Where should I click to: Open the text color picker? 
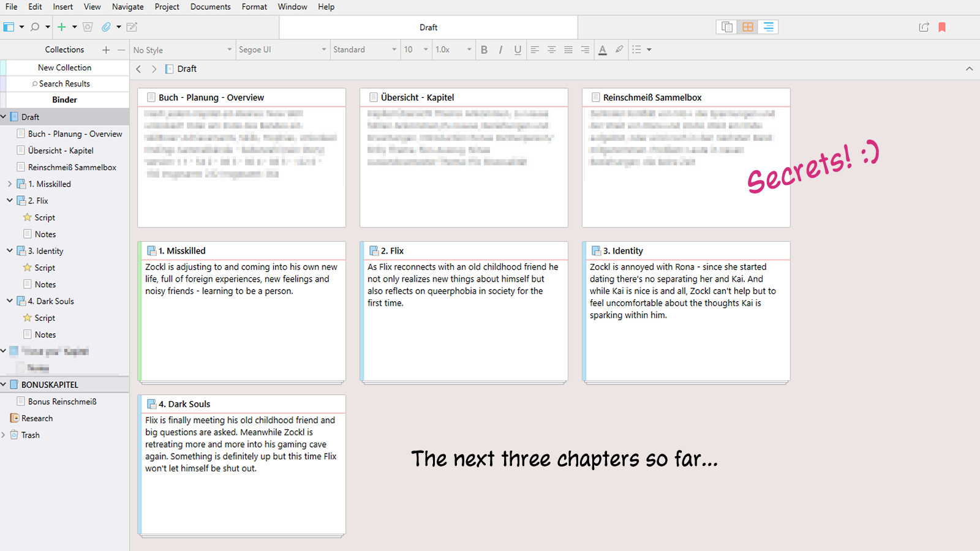(603, 50)
